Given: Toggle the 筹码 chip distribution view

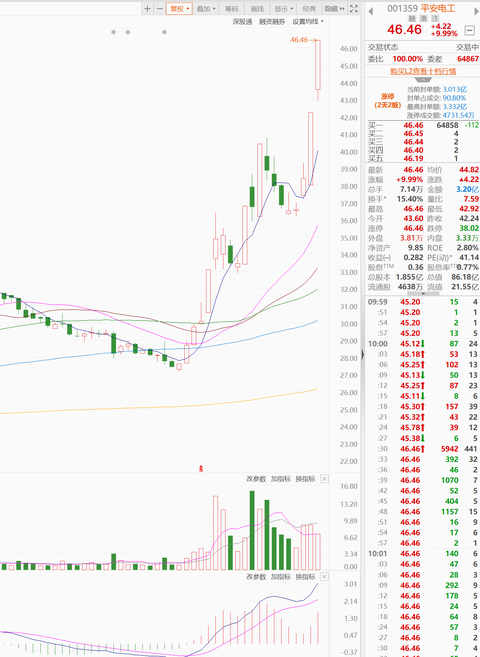Looking at the screenshot, I should click(231, 8).
